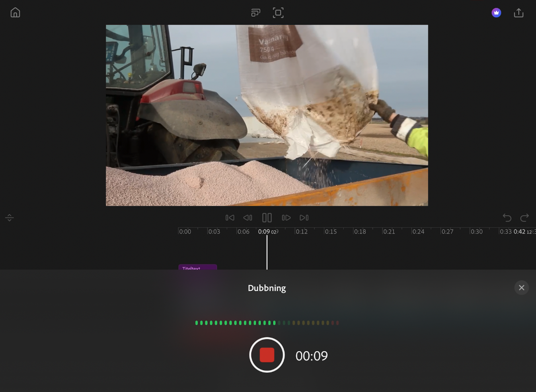Screen dimensions: 536x392
Task: Open the premium crown badge
Action: tap(496, 13)
